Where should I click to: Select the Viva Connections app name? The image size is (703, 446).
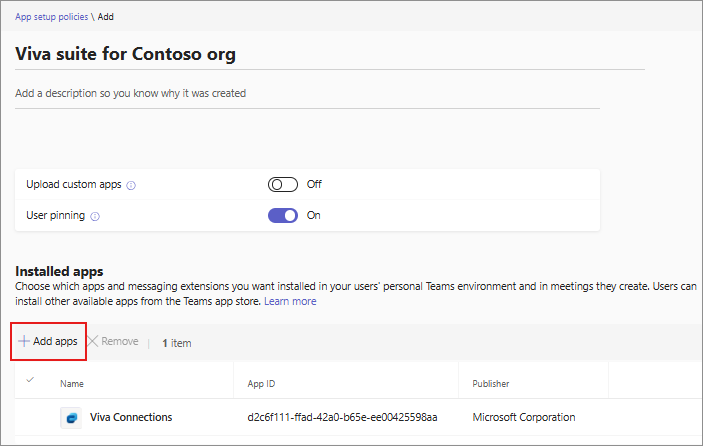click(131, 417)
